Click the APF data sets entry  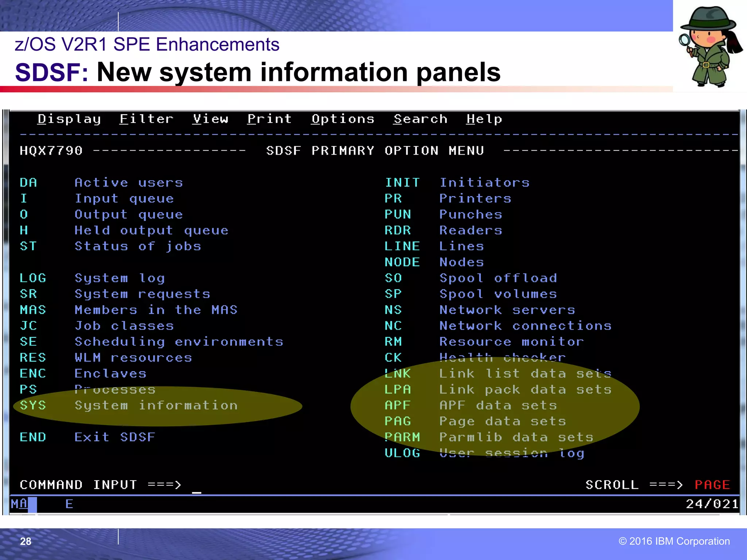471,405
